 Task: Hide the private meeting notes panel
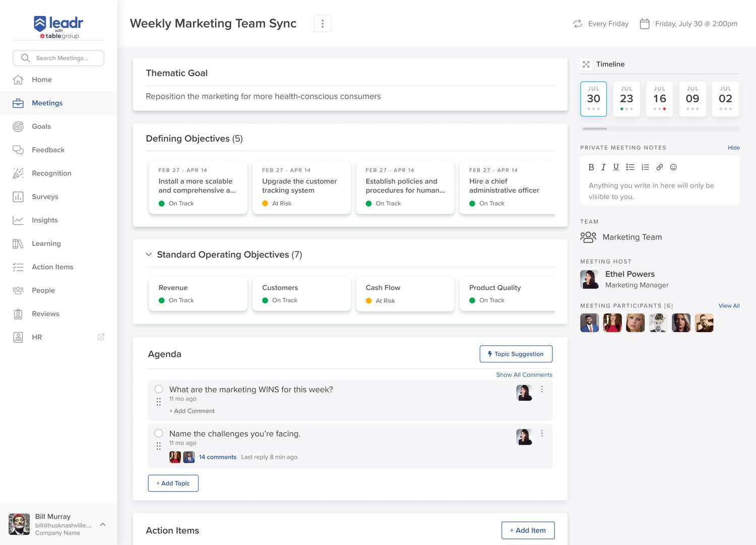[733, 148]
